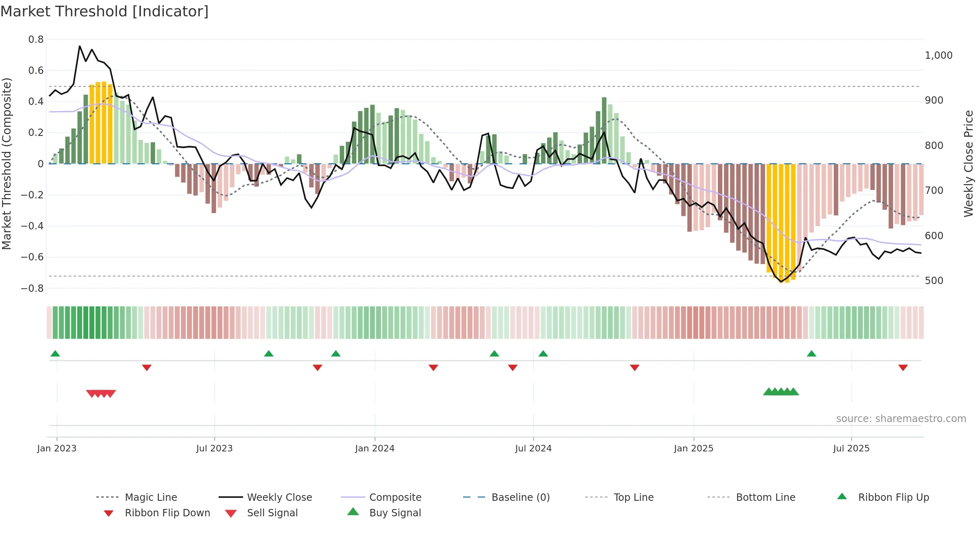Toggle the Sell Signal legend entry
Image resolution: width=980 pixels, height=551 pixels.
tap(261, 513)
